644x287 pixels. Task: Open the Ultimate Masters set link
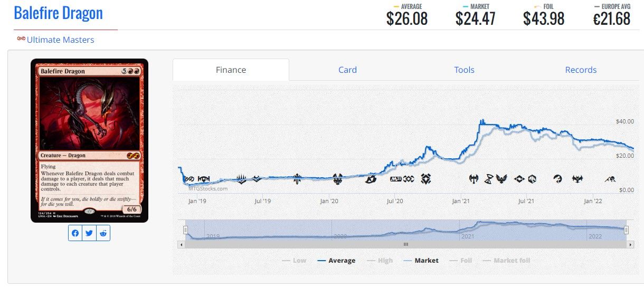(60, 40)
